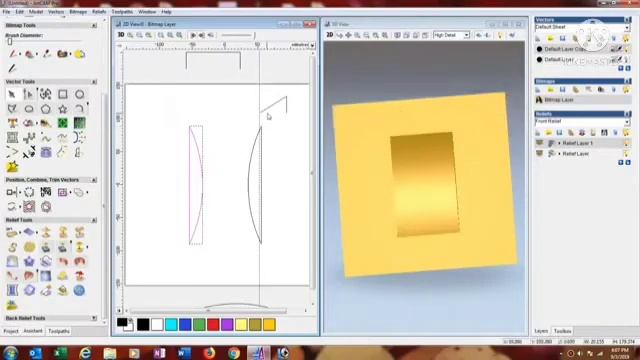Screen dimensions: 640x360
Task: Open the Default Sheet dropdown
Action: pyautogui.click(x=627, y=28)
